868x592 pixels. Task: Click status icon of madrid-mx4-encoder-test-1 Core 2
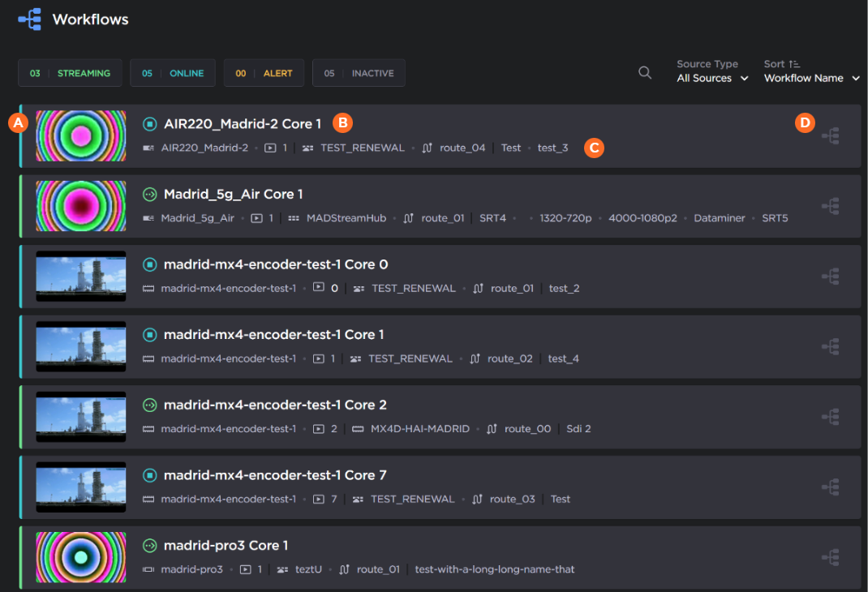[x=150, y=405]
